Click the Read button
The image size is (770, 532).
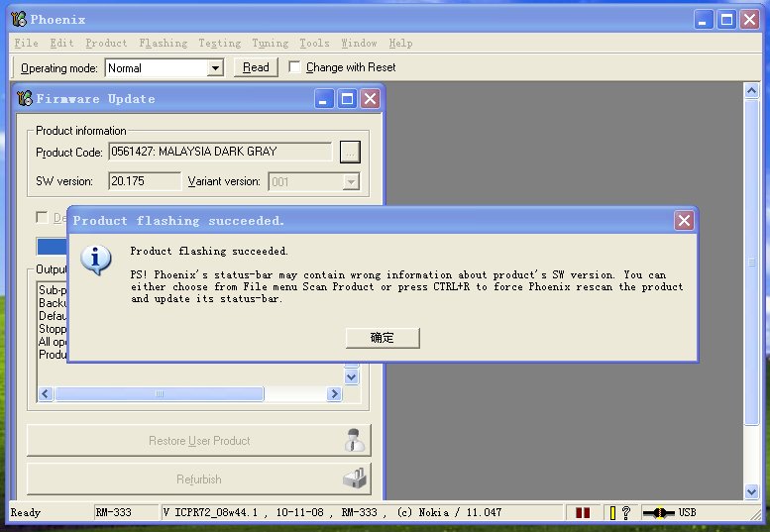[x=256, y=67]
